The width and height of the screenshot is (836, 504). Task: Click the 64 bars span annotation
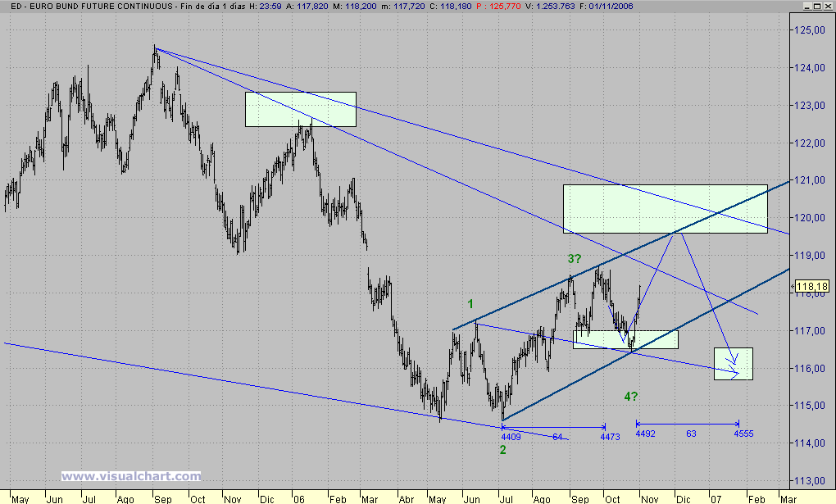557,437
